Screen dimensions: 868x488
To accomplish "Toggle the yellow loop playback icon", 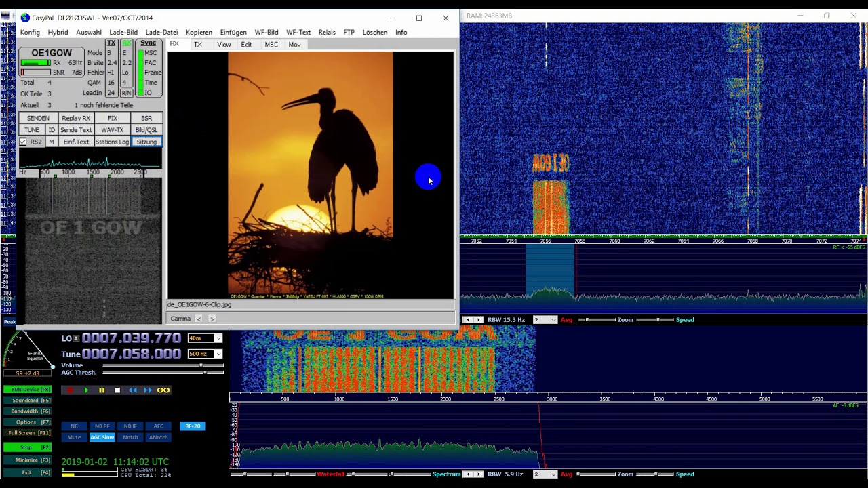I will pos(163,390).
